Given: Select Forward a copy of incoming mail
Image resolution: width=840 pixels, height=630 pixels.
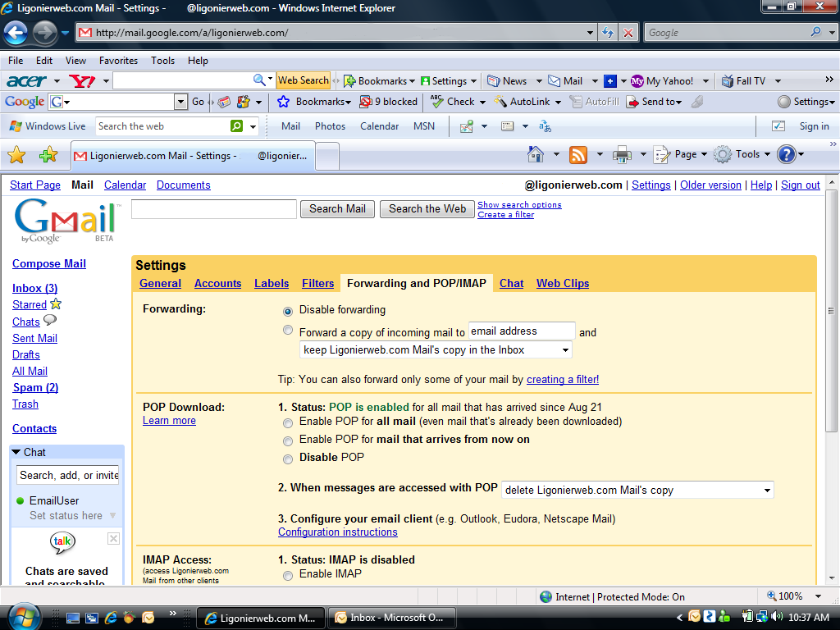Looking at the screenshot, I should 288,330.
